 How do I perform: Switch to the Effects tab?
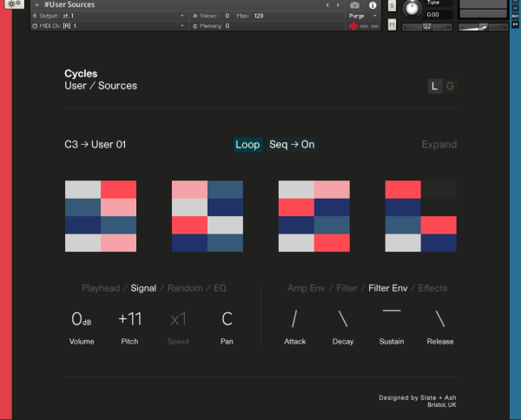[432, 288]
